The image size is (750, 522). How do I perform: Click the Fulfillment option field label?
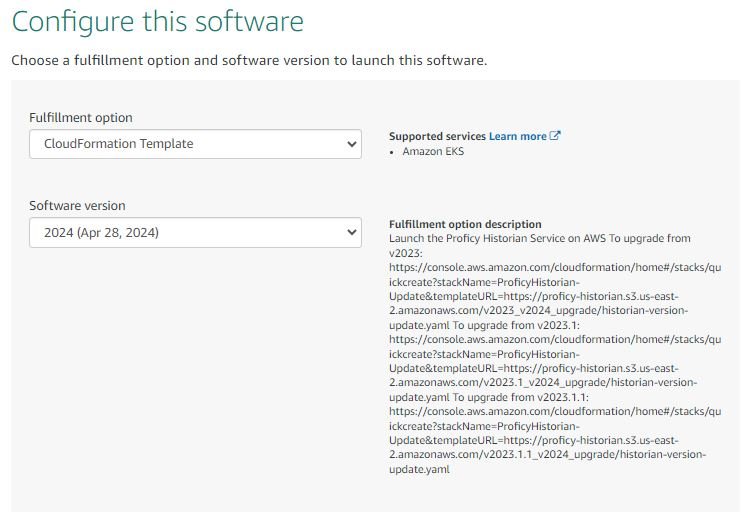[x=81, y=117]
